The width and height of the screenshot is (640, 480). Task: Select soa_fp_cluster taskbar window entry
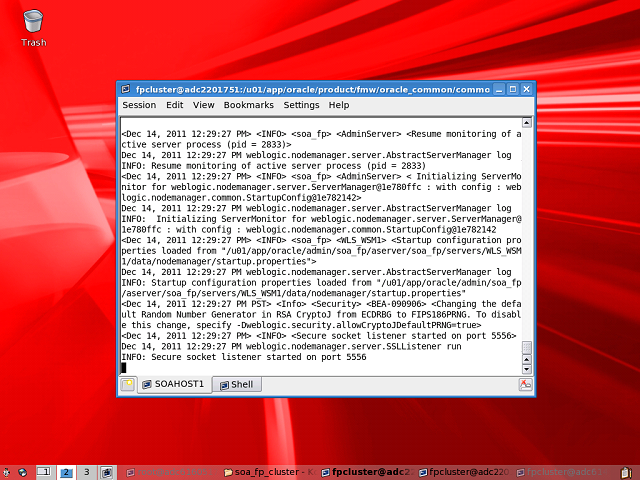pyautogui.click(x=270, y=472)
